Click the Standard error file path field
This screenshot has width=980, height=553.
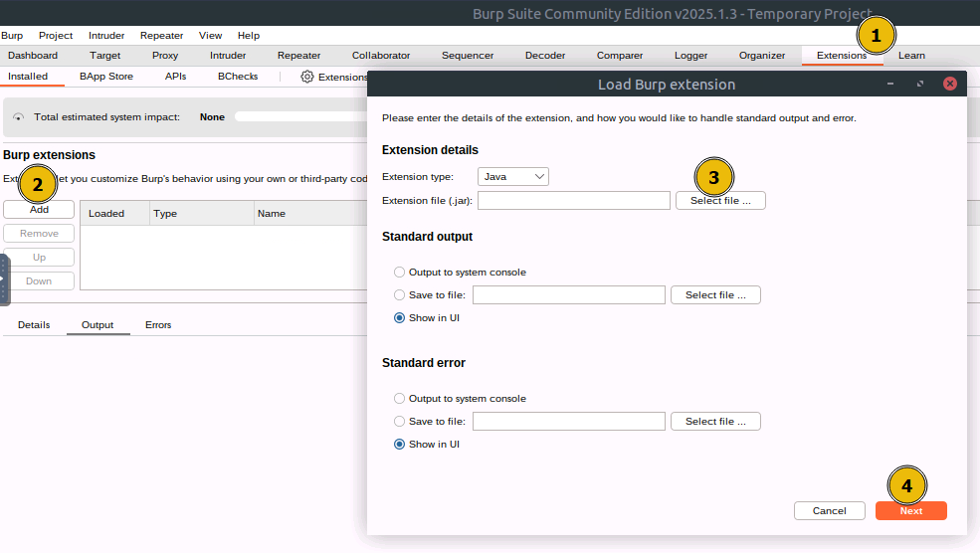coord(569,421)
